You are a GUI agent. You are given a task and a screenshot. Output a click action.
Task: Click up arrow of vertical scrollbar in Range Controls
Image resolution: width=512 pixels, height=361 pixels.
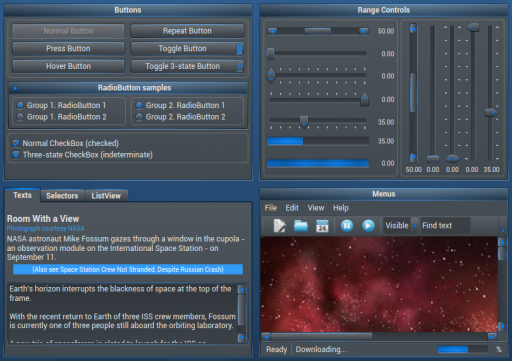(413, 28)
